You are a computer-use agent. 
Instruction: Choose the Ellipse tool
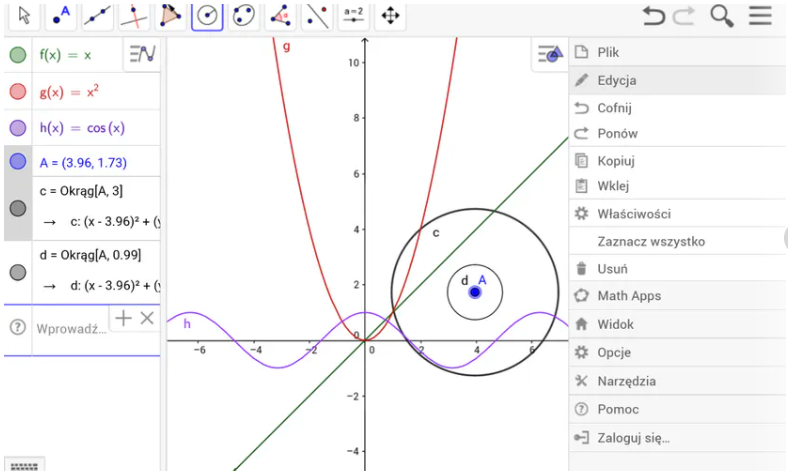(244, 16)
